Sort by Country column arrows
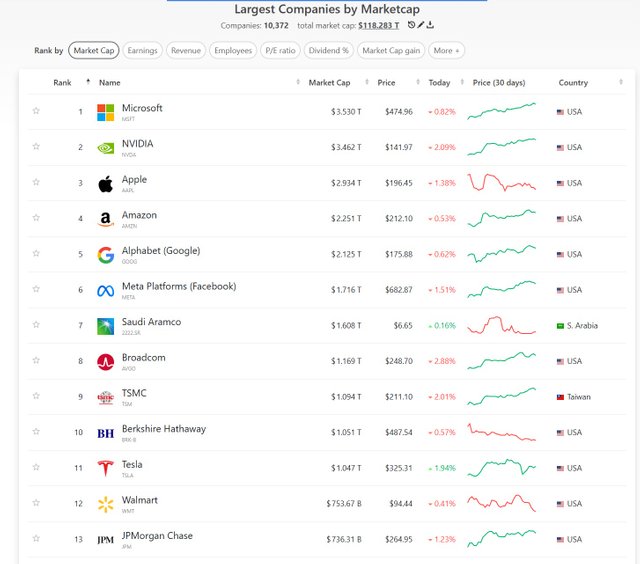This screenshot has height=564, width=640. point(621,82)
